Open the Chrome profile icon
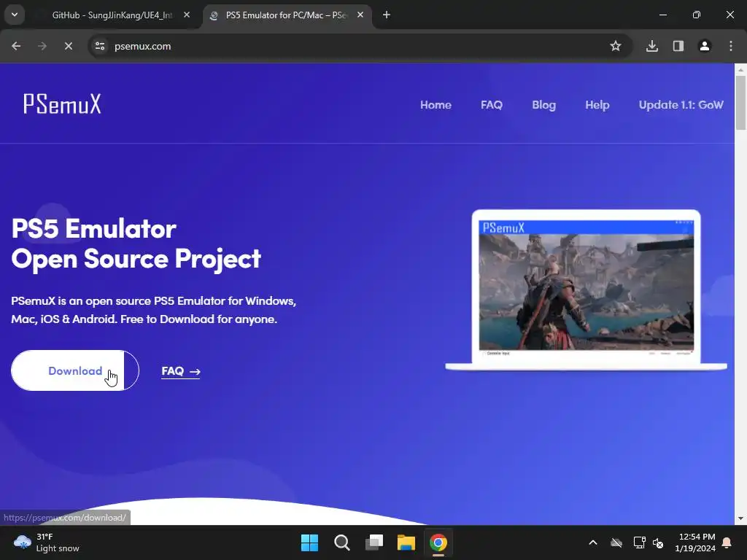 coord(705,46)
